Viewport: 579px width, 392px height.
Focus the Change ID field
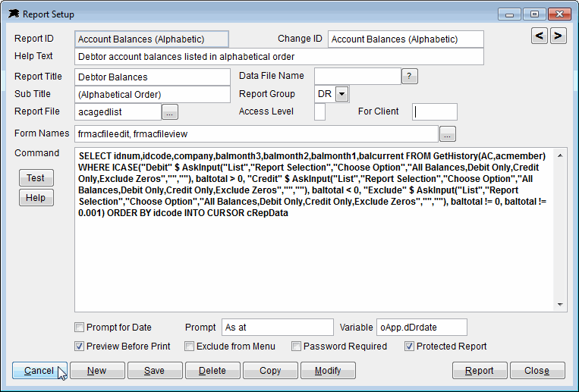406,39
